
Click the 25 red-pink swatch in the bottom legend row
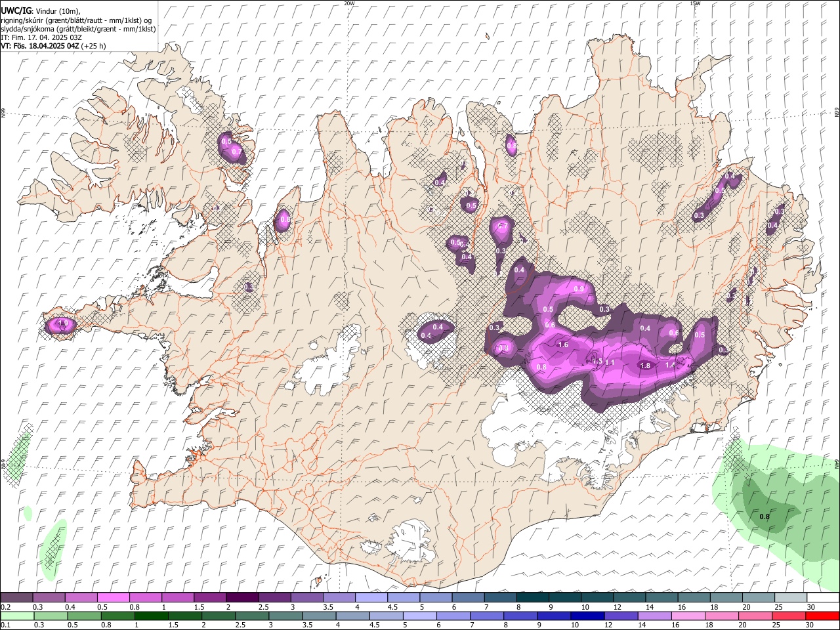pos(789,616)
